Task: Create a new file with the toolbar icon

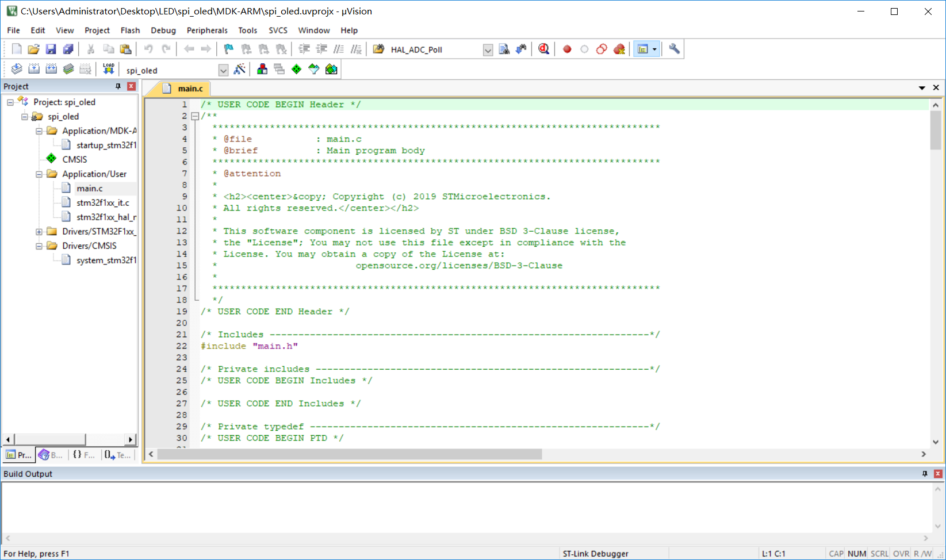Action: click(x=17, y=49)
